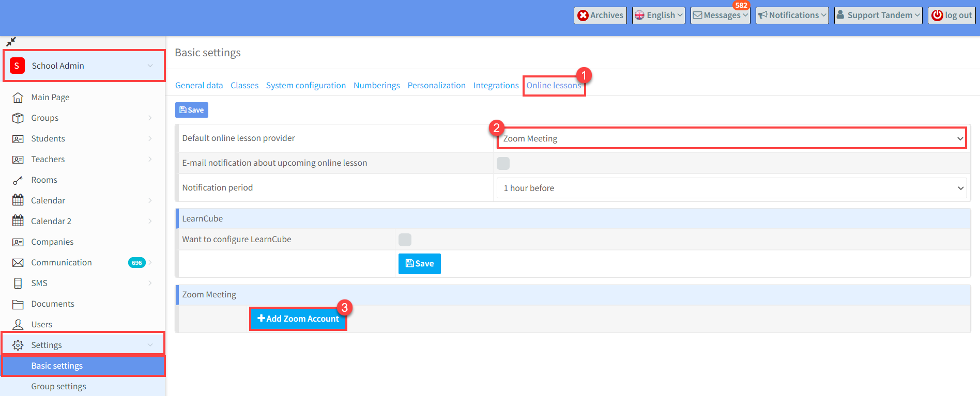
Task: Click the Users person icon
Action: pos(18,324)
